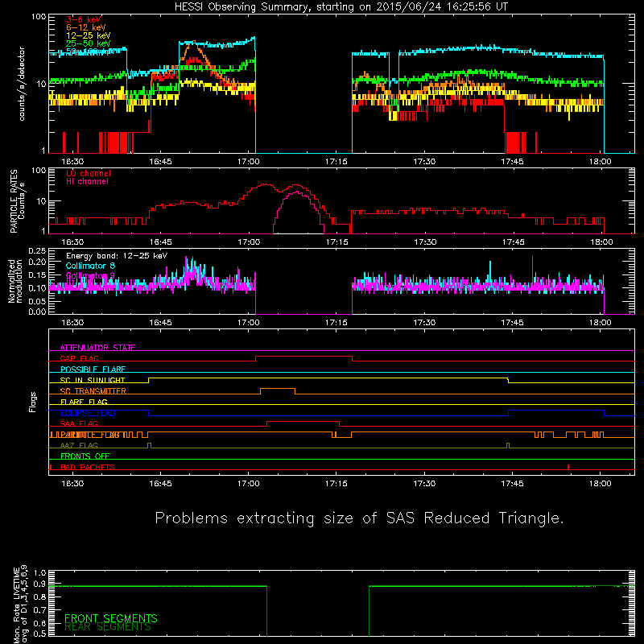This screenshot has width=644, height=644.
Task: Select the 'REAR SEGMENTS' legend label
Action: 108,627
